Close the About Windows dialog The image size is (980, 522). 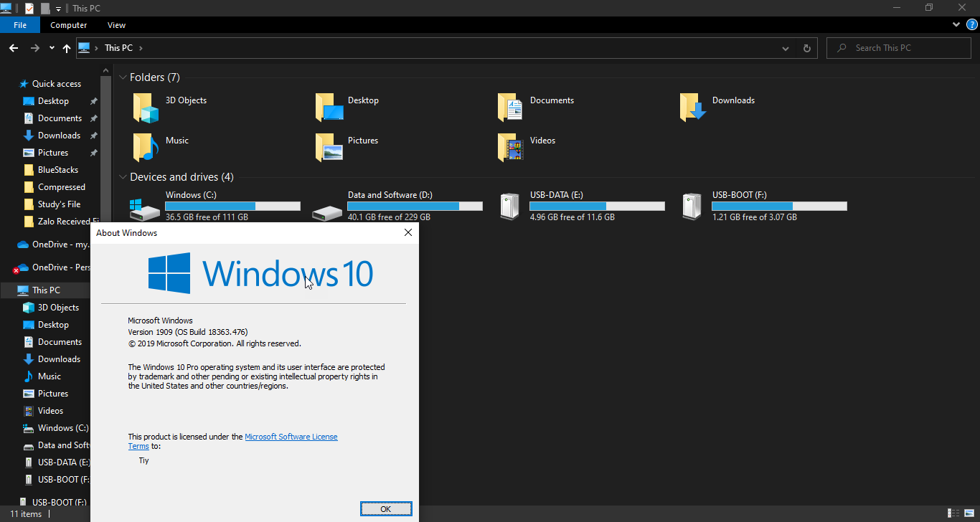pos(407,232)
